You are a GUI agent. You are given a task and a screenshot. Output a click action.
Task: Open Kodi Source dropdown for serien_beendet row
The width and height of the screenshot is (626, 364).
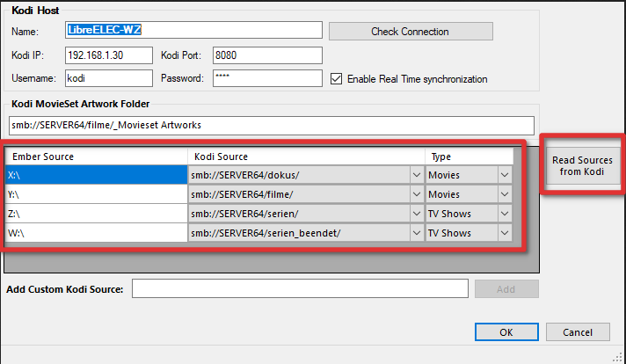point(417,233)
